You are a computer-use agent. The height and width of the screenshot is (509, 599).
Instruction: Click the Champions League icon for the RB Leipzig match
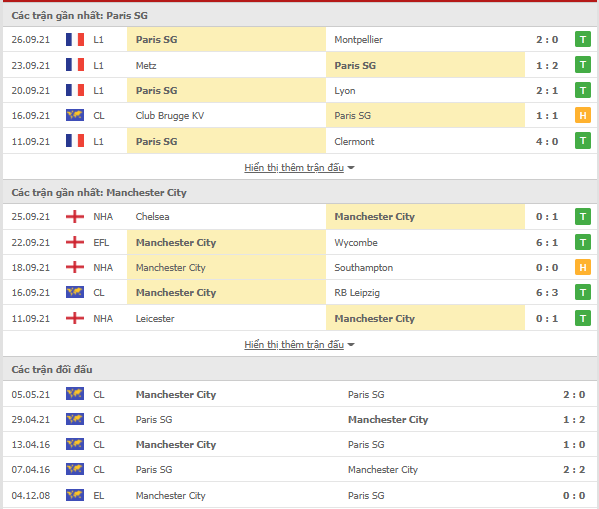75,292
